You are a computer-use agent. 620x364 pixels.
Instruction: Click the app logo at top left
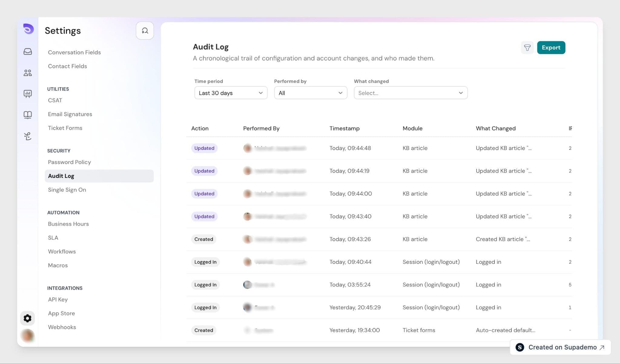click(28, 29)
